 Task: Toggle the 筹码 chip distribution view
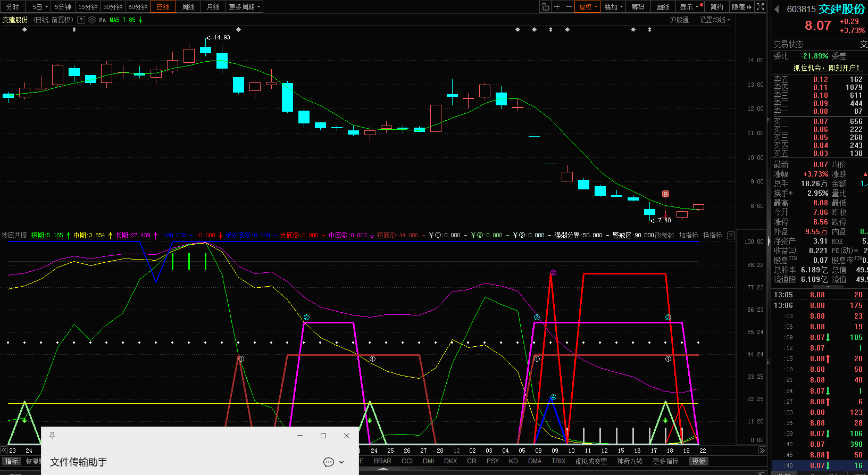(638, 7)
